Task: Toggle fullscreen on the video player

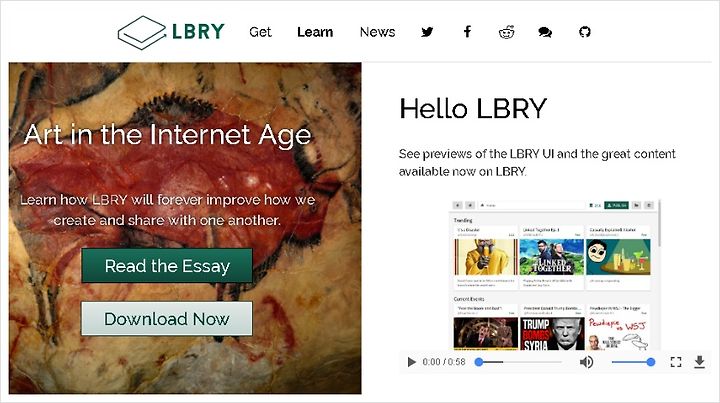Action: (x=676, y=362)
